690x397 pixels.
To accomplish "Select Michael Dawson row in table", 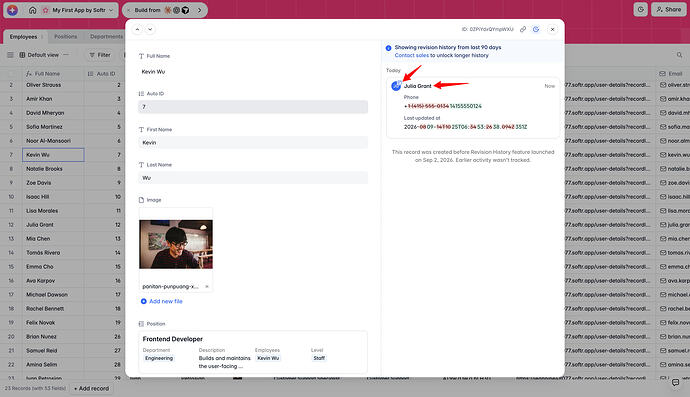I will point(47,294).
